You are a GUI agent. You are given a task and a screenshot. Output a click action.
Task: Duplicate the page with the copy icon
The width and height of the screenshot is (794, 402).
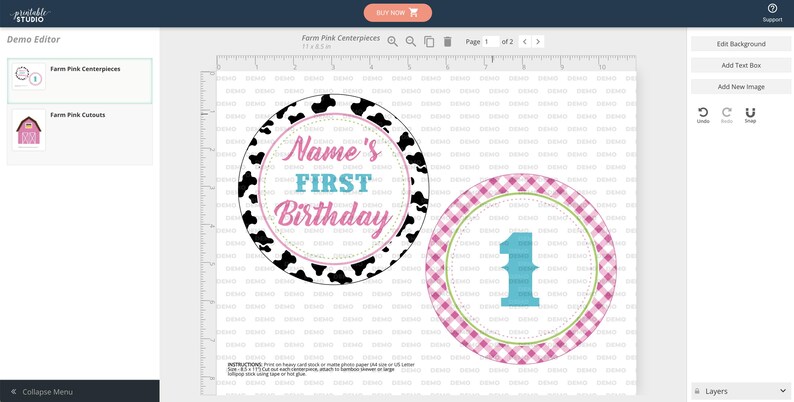[429, 42]
